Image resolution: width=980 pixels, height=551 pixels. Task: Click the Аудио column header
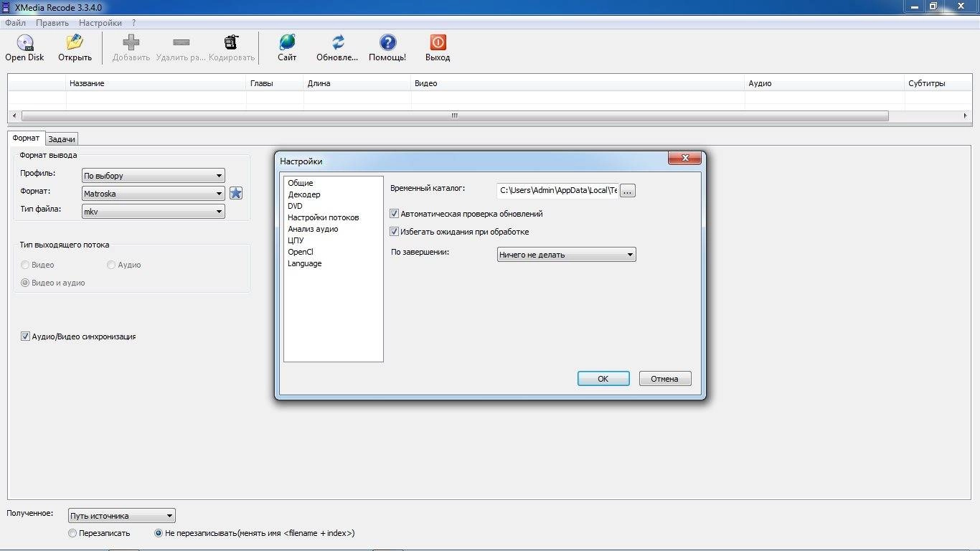tap(825, 83)
